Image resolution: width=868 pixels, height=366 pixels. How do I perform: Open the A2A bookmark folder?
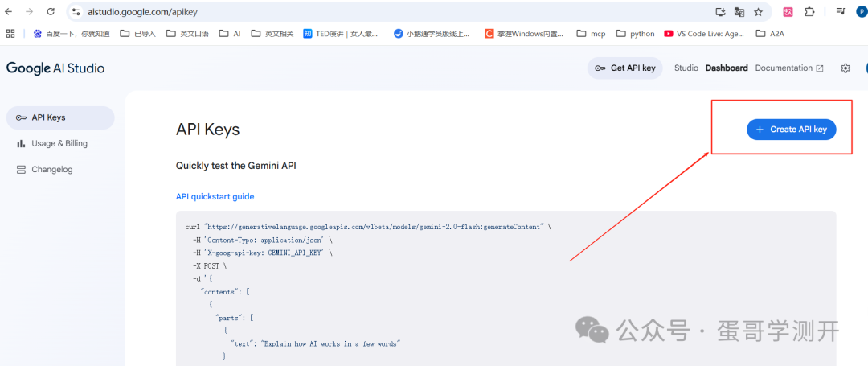(x=770, y=34)
